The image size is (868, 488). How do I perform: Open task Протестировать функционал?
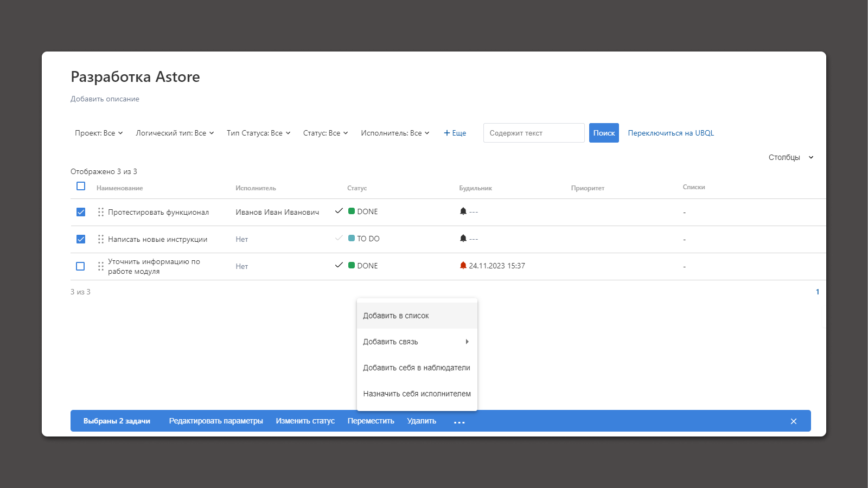(x=158, y=212)
